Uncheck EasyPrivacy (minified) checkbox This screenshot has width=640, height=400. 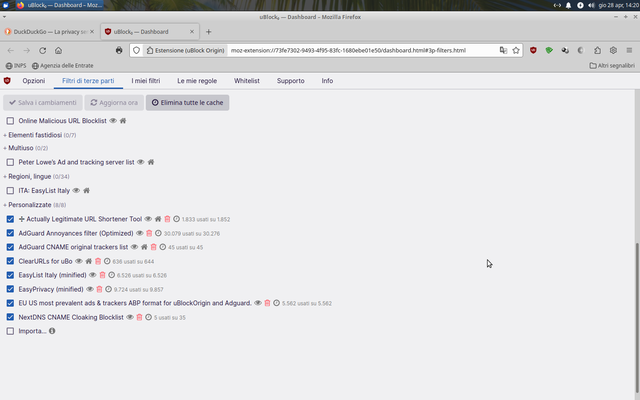point(10,289)
